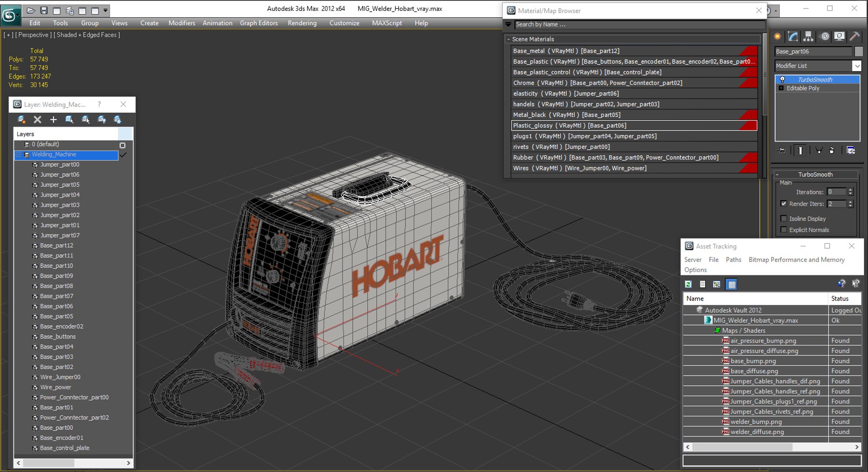Enable the Isoline Display checkbox
The width and height of the screenshot is (868, 472).
tap(783, 219)
